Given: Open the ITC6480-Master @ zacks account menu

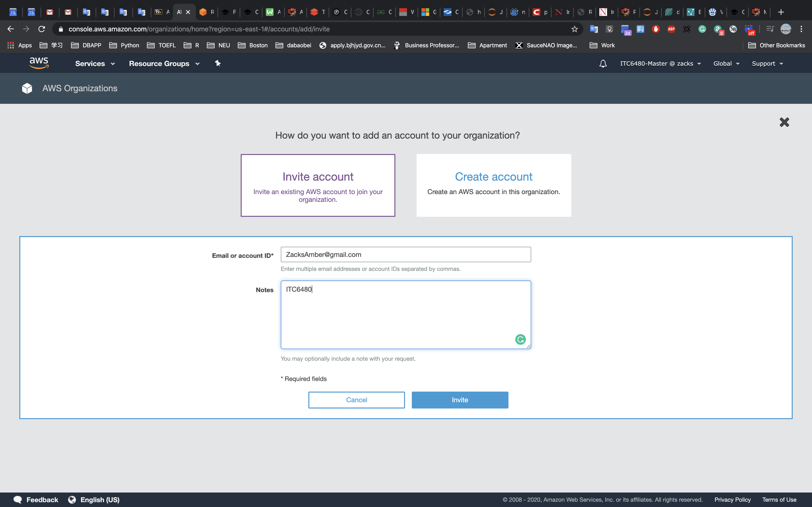Looking at the screenshot, I should [x=660, y=64].
